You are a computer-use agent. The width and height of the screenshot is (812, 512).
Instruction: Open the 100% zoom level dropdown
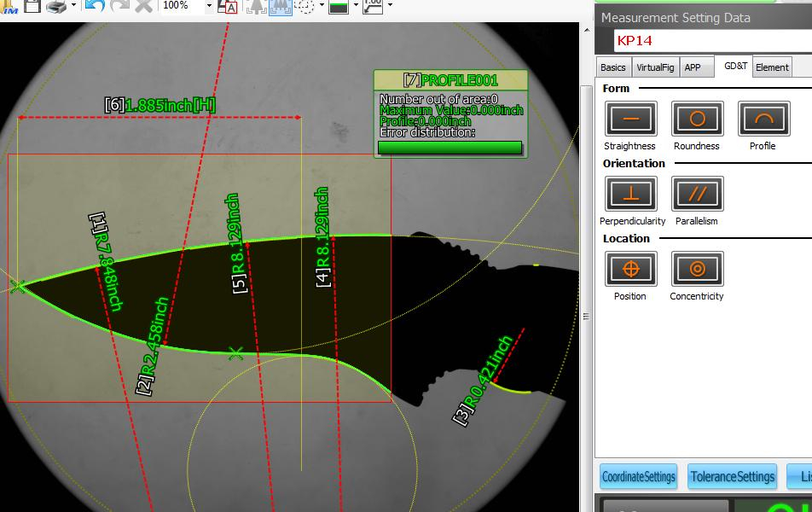point(209,6)
